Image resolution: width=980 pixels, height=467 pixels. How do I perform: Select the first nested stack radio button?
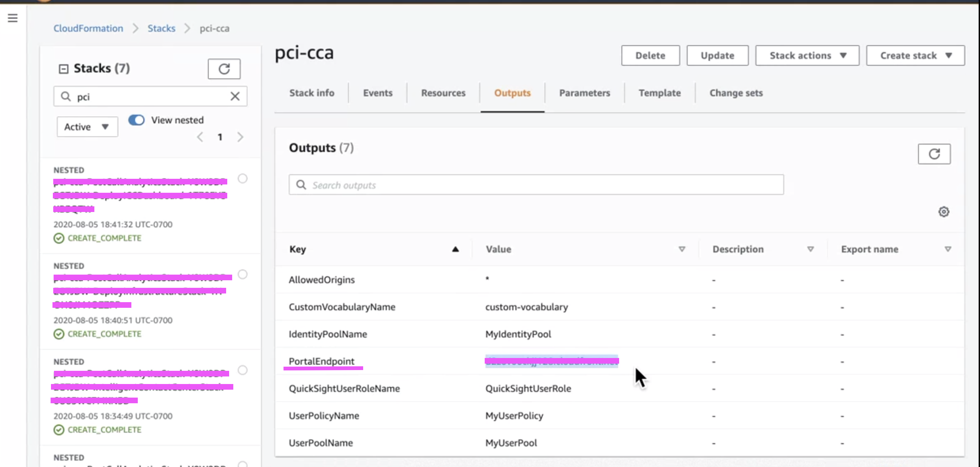tap(242, 178)
